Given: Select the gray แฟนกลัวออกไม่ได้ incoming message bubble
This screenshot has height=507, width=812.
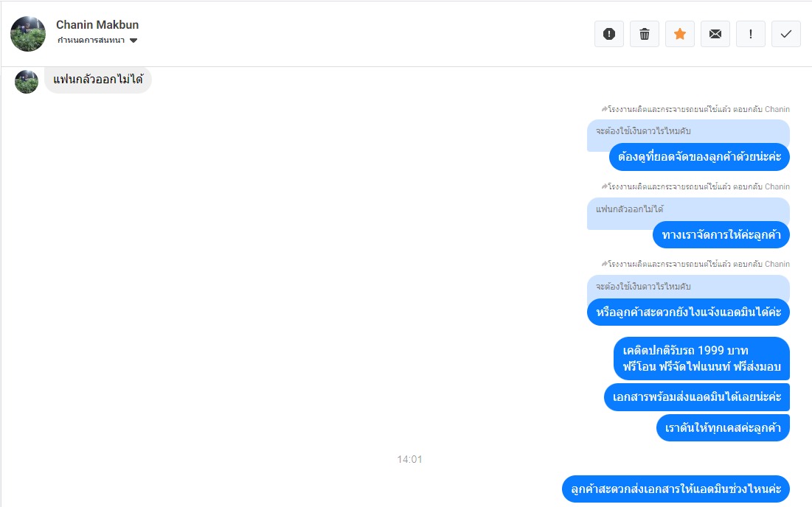Looking at the screenshot, I should 98,80.
